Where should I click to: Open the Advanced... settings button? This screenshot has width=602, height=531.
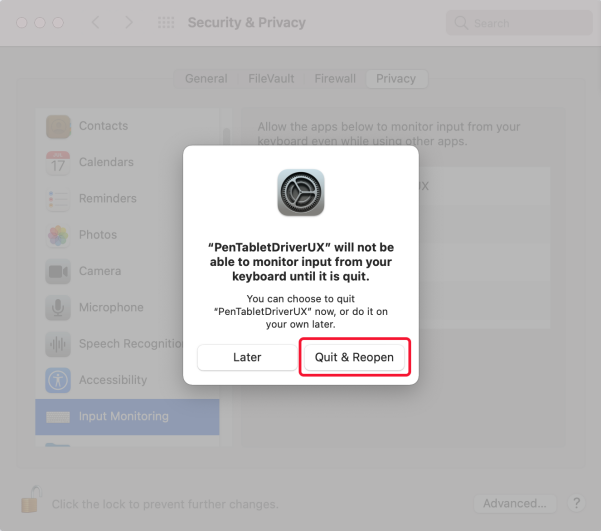[x=515, y=503]
